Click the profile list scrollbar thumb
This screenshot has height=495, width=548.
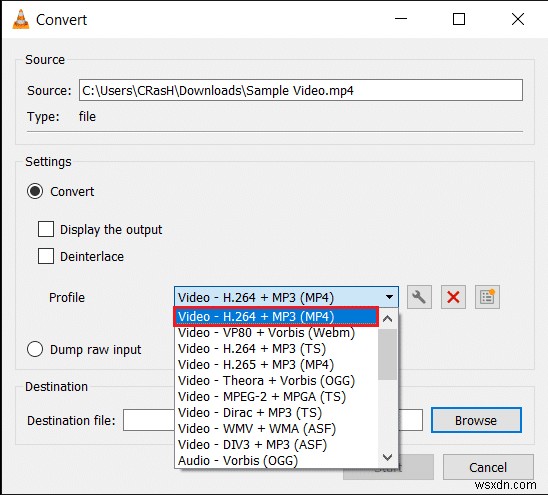tap(388, 354)
